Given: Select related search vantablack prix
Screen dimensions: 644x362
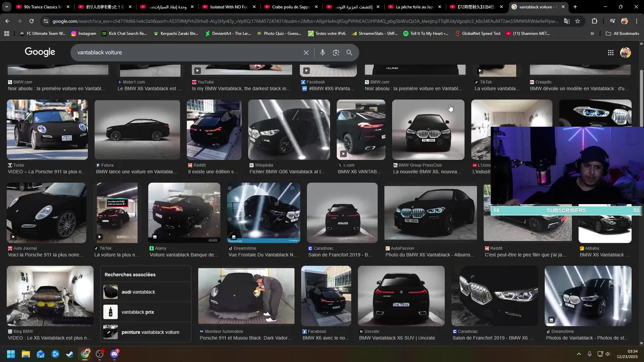Looking at the screenshot, I should 146,312.
